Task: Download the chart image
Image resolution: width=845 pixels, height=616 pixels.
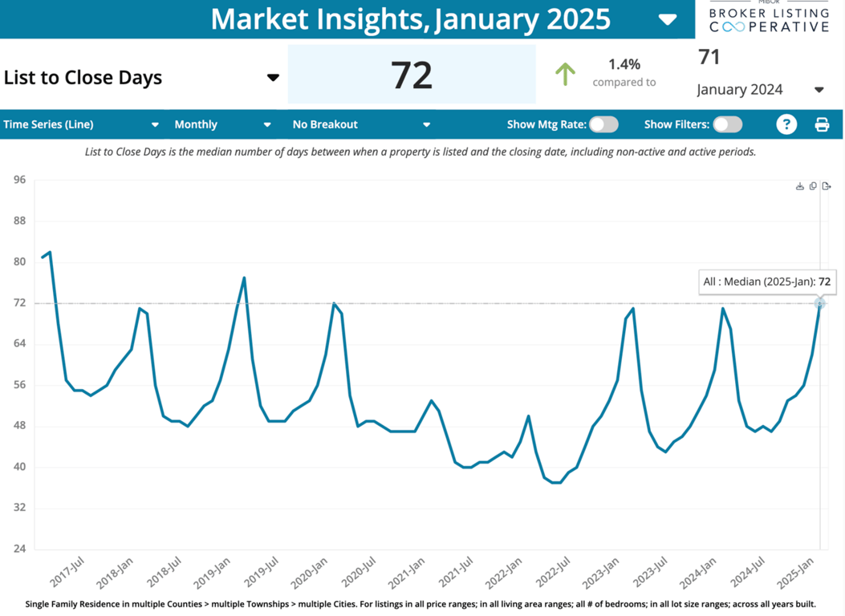Action: click(800, 186)
